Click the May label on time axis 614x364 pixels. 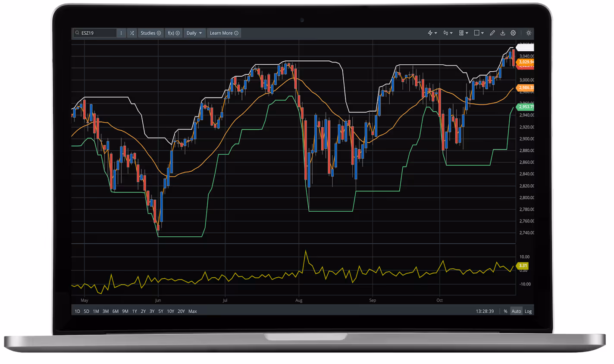click(85, 300)
